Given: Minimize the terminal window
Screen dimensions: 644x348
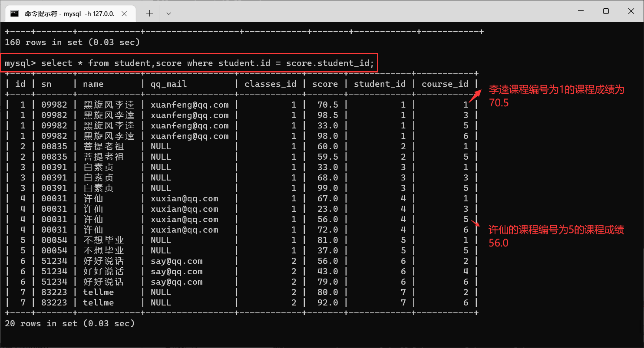Looking at the screenshot, I should [x=581, y=11].
